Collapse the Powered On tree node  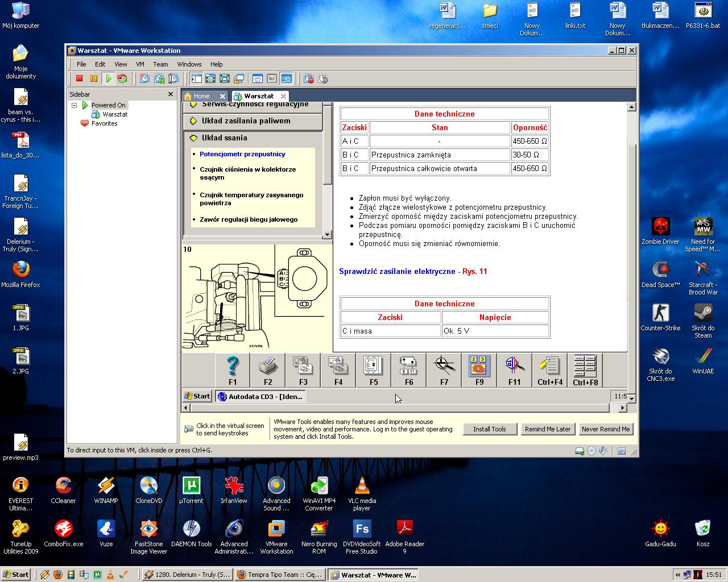[74, 105]
